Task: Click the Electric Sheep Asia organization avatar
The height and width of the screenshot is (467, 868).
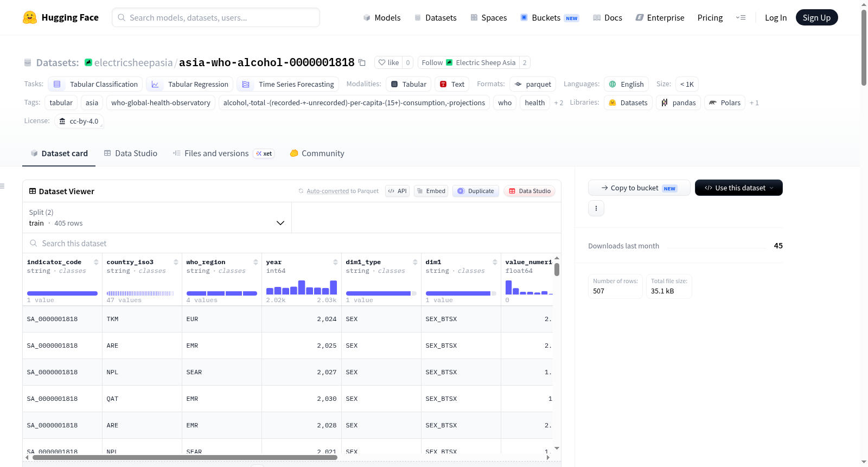Action: 449,62
